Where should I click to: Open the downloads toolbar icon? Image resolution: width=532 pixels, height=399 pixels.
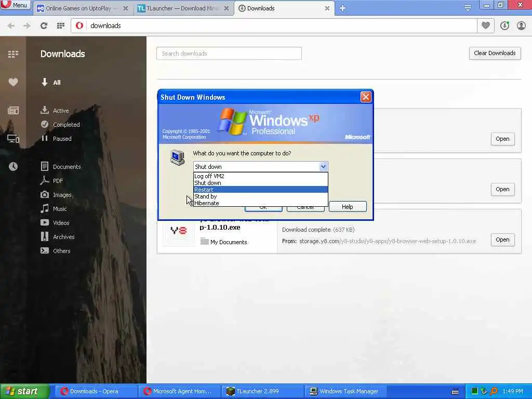pyautogui.click(x=505, y=25)
